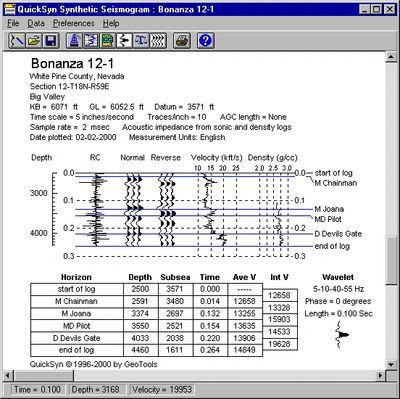
Task: Click the horizontal scrollbar left arrow
Action: point(9,375)
